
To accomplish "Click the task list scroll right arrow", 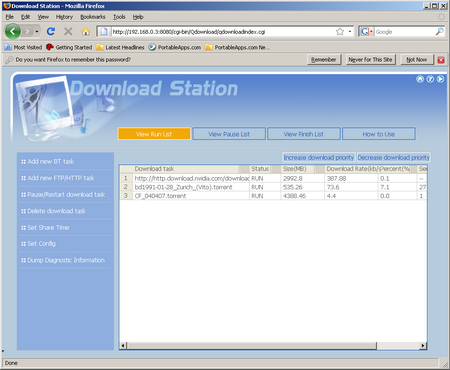I will coord(423,346).
